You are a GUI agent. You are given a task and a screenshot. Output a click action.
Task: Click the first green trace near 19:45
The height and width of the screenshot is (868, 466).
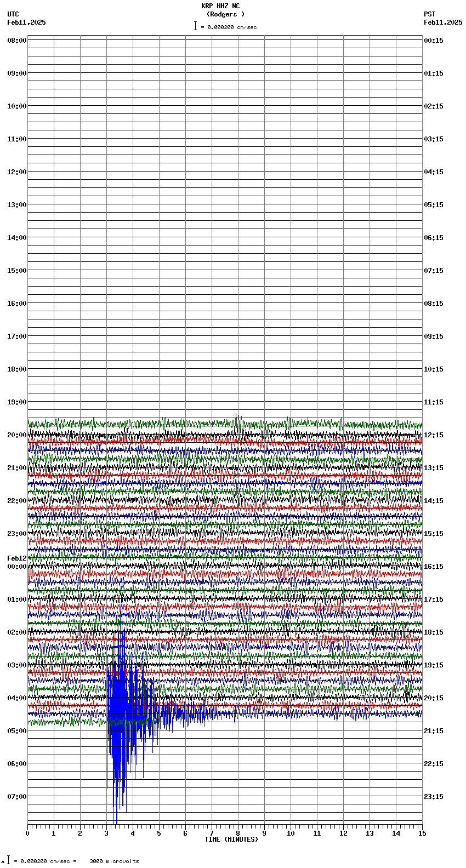225,423
